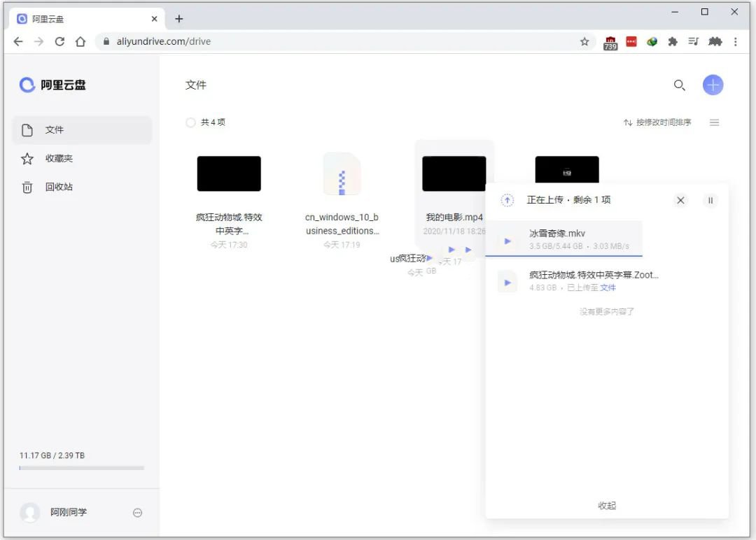
Task: Click the 疯狂动物城.特效中英字幕 upload entry name
Action: pos(594,275)
